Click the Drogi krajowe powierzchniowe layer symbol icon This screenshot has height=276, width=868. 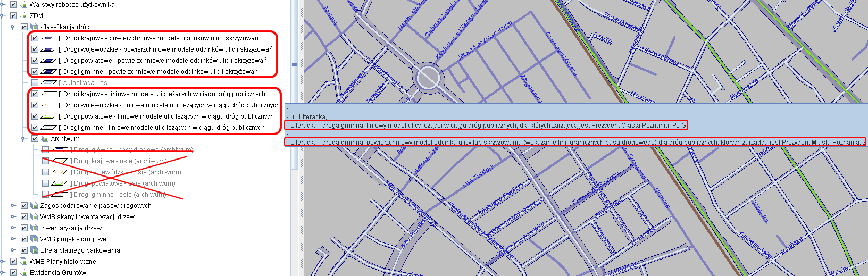point(48,38)
